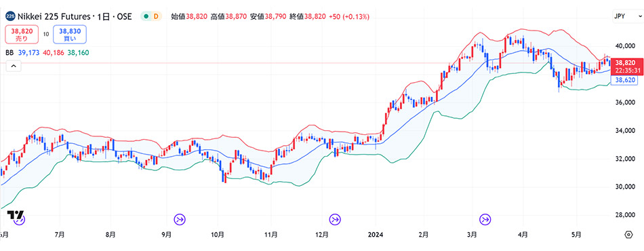Click the 4月 time axis label
This screenshot has height=251, width=644.
(523, 235)
